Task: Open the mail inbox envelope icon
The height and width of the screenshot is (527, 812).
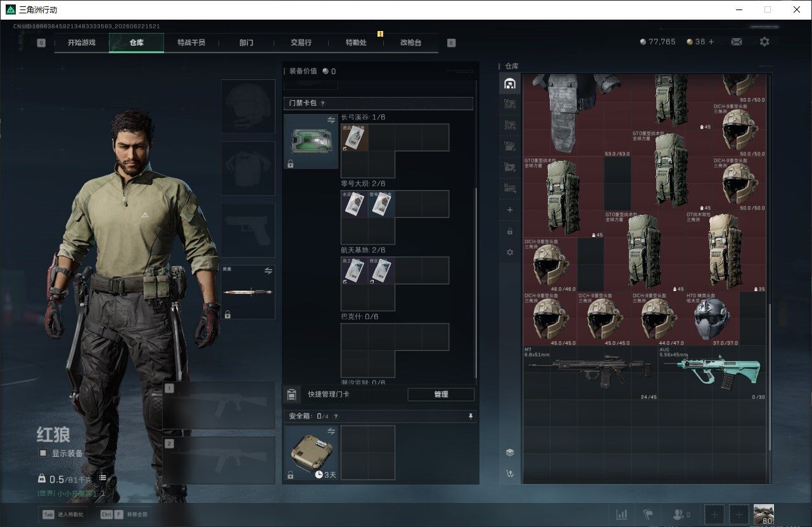Action: [x=737, y=42]
